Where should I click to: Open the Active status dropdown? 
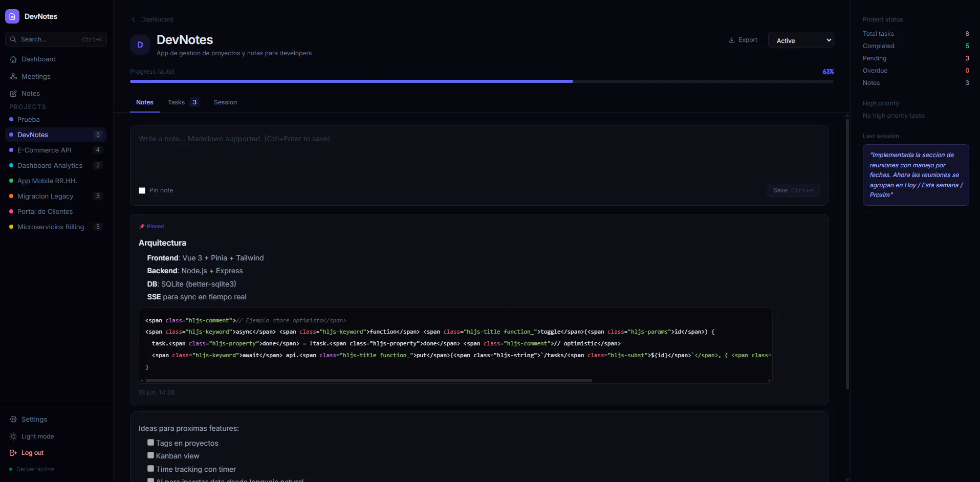(800, 40)
